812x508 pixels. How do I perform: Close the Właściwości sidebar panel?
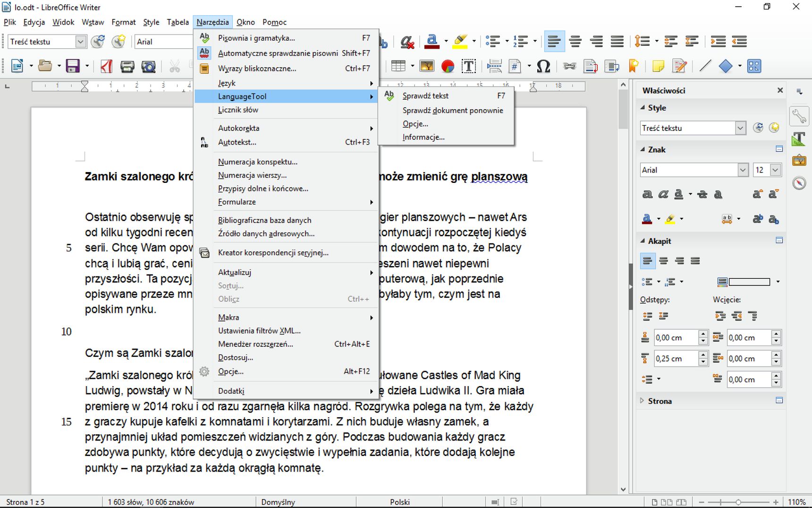780,90
